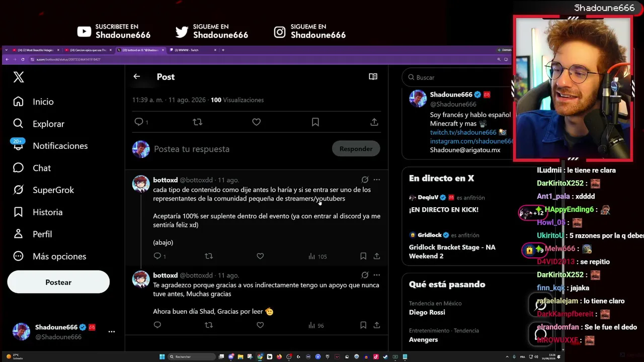
Task: Click the taskbar Rechercher search box
Action: click(193, 357)
